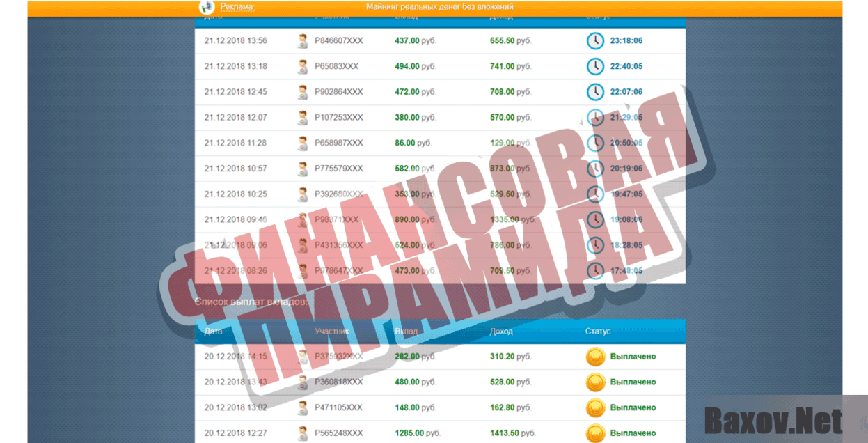Click the clock icon beside countdown 22:40:05

[x=595, y=66]
